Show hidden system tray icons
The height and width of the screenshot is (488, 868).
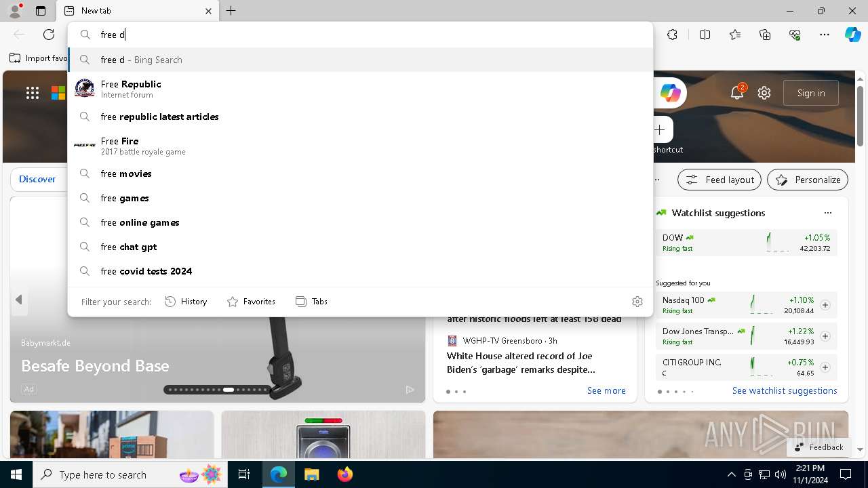click(731, 474)
